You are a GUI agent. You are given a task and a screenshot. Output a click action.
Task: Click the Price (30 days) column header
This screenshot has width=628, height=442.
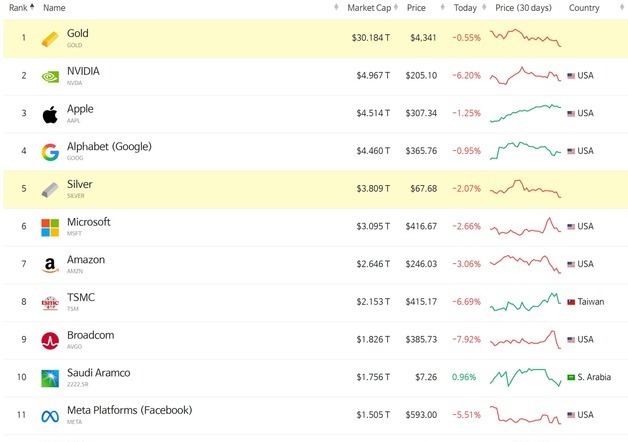pos(523,8)
